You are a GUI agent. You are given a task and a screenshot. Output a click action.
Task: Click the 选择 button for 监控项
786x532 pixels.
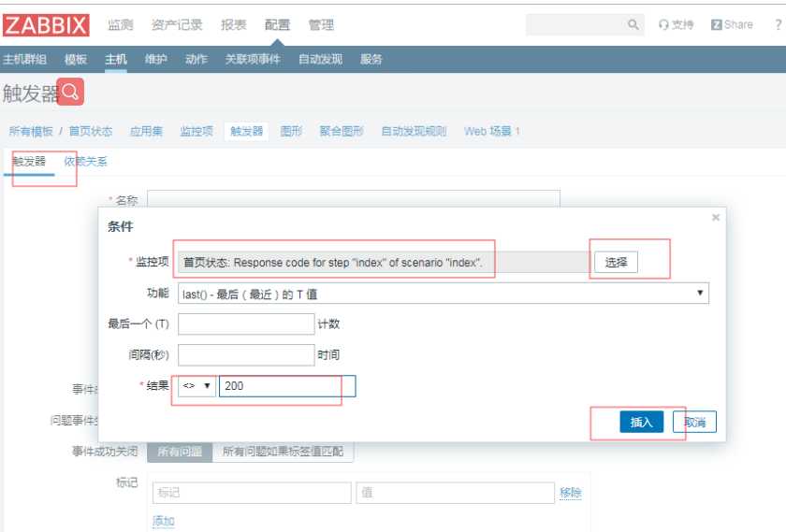coord(616,263)
